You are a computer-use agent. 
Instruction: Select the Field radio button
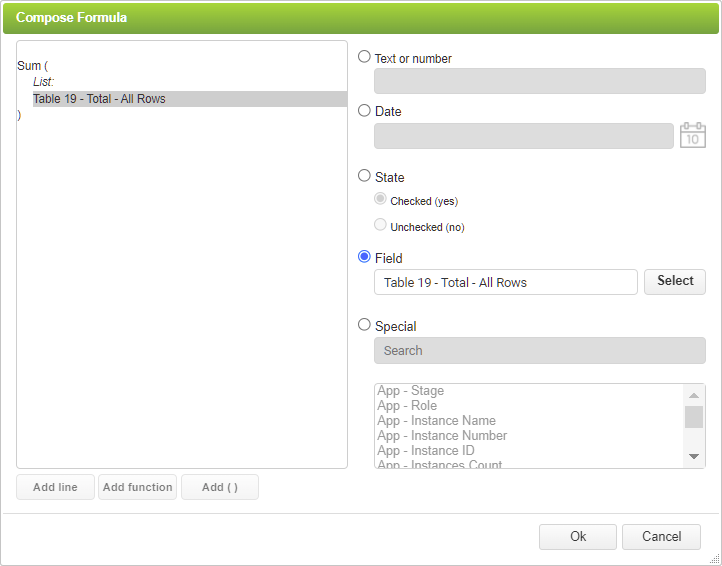point(364,257)
